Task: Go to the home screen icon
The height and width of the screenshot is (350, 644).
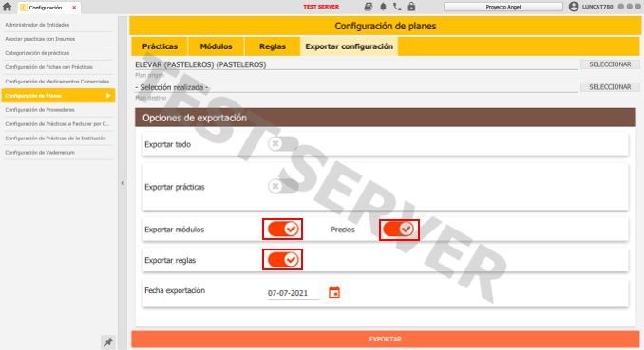Action: point(7,7)
